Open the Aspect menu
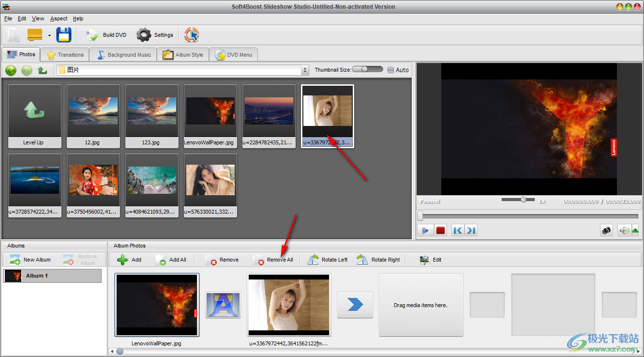This screenshot has width=644, height=357. coord(59,18)
